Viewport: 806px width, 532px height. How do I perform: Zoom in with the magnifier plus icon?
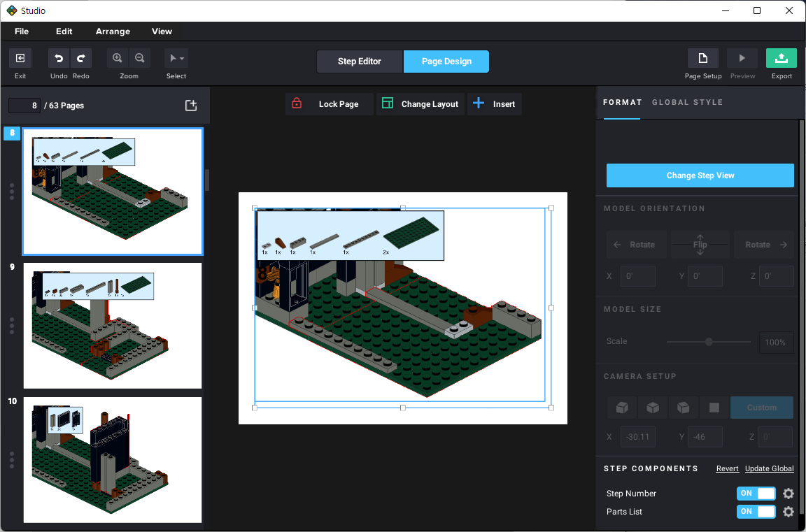118,58
